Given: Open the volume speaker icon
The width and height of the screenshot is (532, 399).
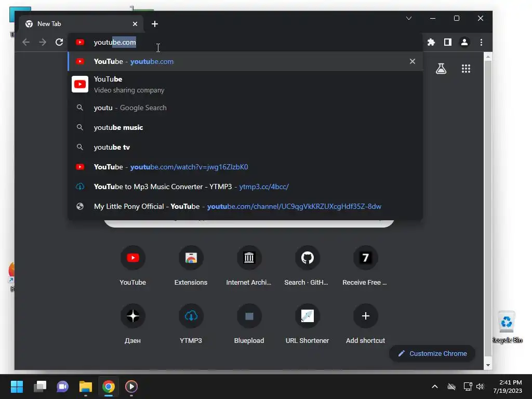Looking at the screenshot, I should point(480,387).
